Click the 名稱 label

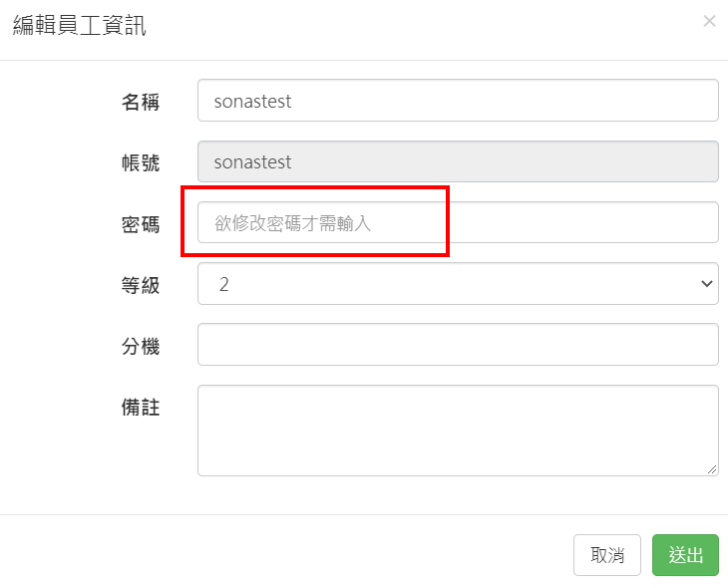pyautogui.click(x=141, y=102)
